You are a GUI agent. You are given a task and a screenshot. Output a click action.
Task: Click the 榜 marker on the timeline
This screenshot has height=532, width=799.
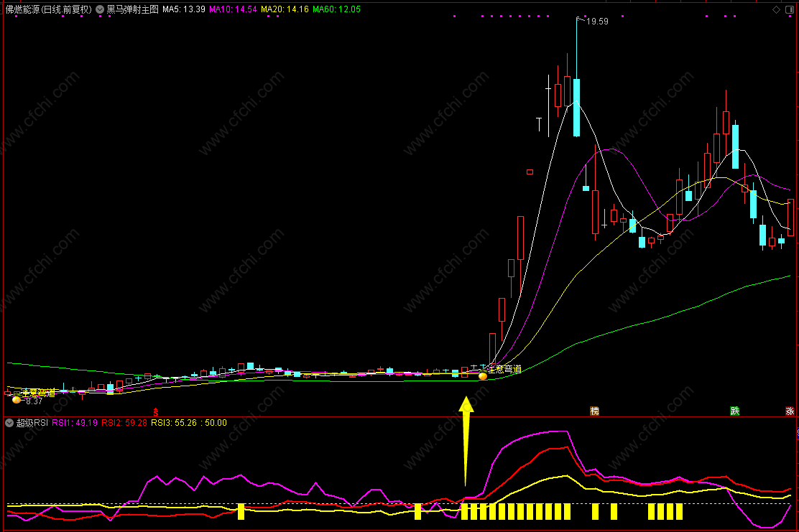click(594, 411)
